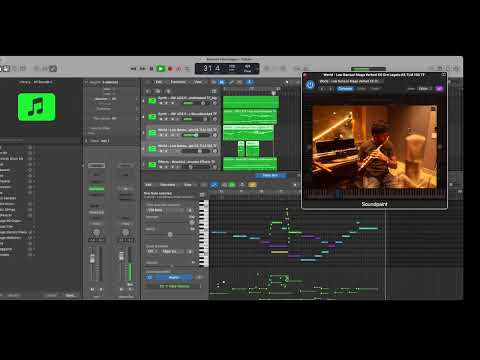Select the second Synth track icon
480x360 pixels.
point(152,117)
